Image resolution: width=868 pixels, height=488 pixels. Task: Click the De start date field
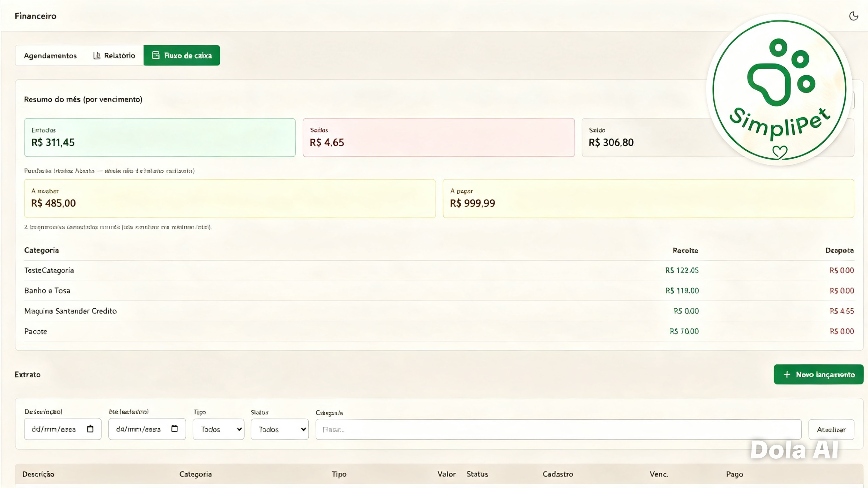pos(63,429)
